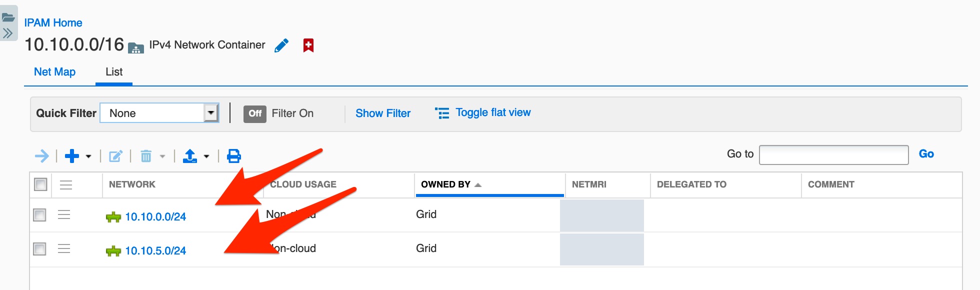980x290 pixels.
Task: Click the Go to input field
Action: pyautogui.click(x=833, y=154)
